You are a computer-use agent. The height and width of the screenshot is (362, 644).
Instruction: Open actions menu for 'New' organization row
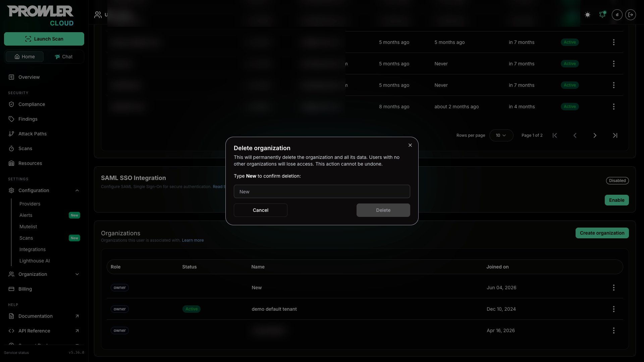pos(613,288)
